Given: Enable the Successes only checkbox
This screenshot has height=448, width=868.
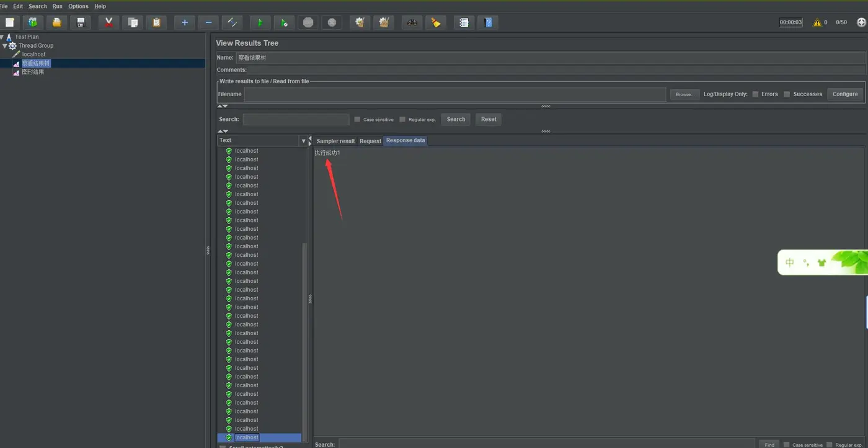Looking at the screenshot, I should [787, 94].
